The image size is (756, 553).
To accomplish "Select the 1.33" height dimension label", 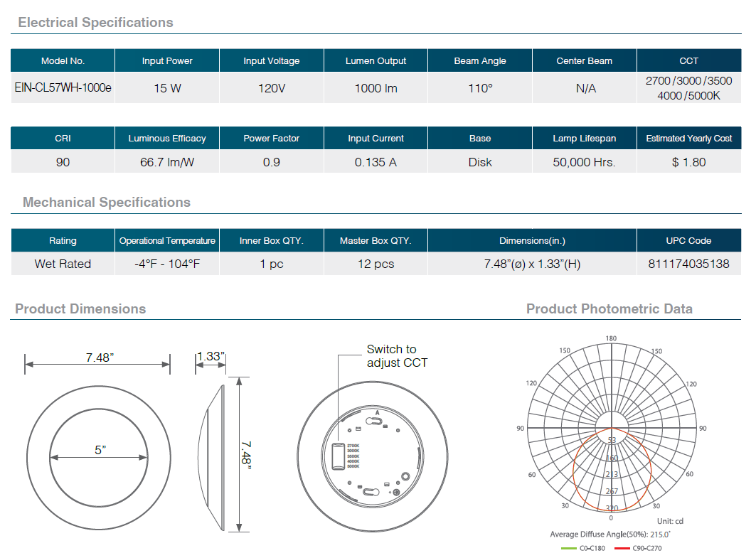I will (211, 356).
